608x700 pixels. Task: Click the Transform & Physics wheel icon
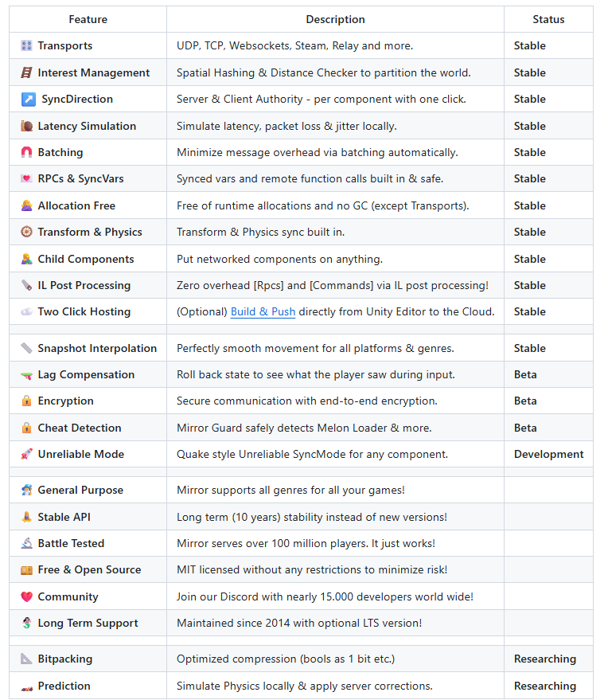click(x=27, y=232)
